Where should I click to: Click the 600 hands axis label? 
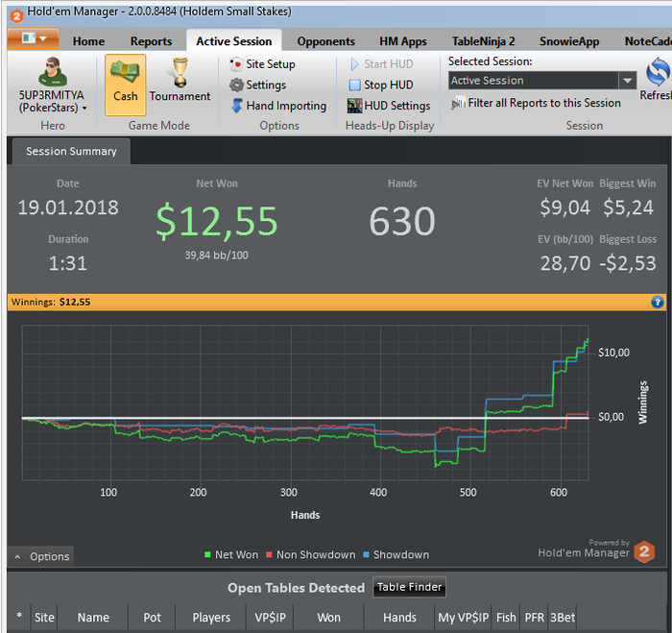(559, 493)
